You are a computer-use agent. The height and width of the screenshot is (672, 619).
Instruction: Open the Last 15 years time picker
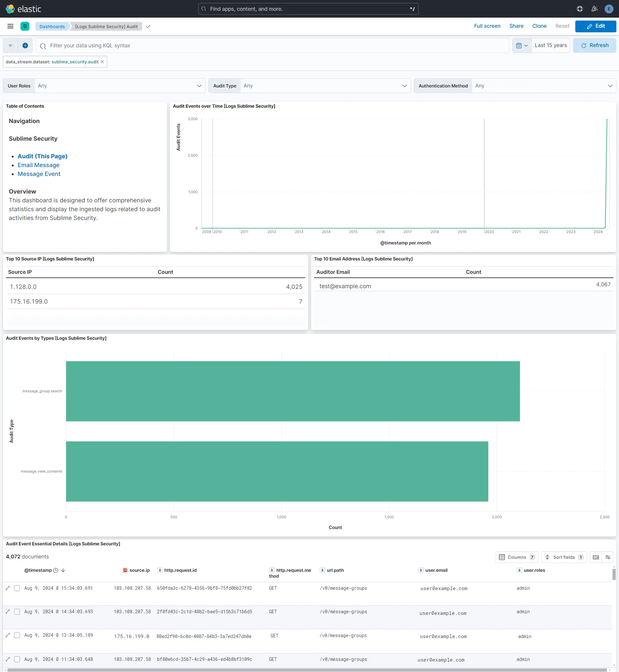tap(551, 46)
